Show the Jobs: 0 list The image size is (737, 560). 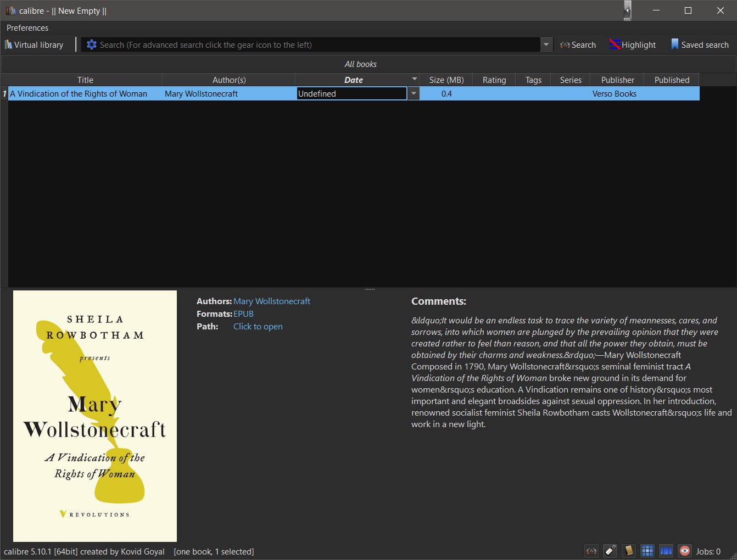click(708, 551)
